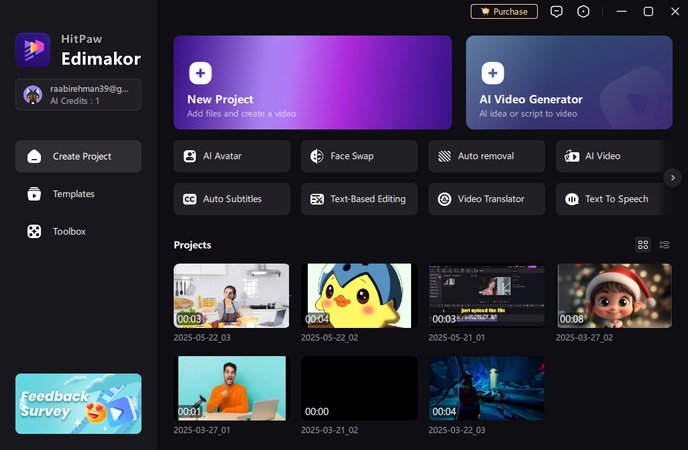Select Create Project in sidebar
Image resolution: width=688 pixels, height=450 pixels.
coord(78,156)
